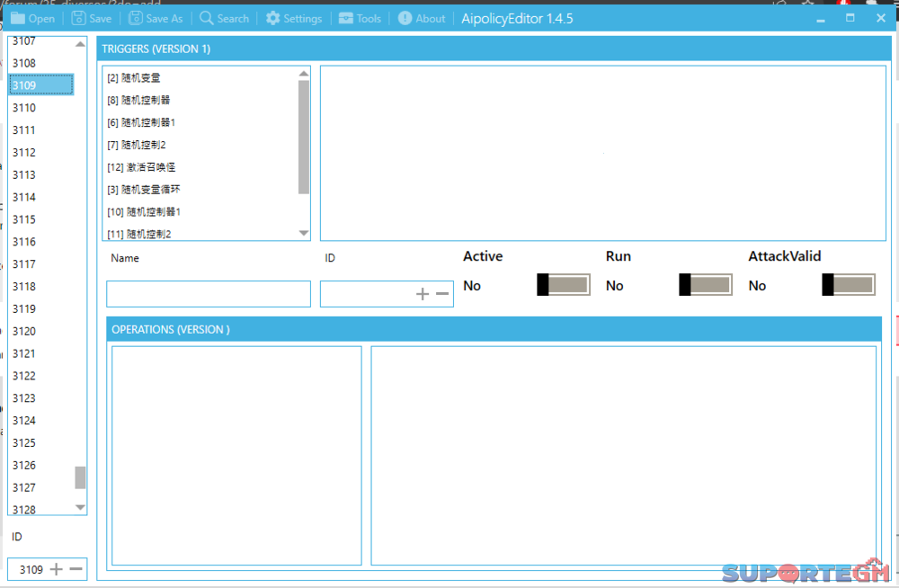Open Settings via the gear icon
This screenshot has width=899, height=588.
coord(272,18)
